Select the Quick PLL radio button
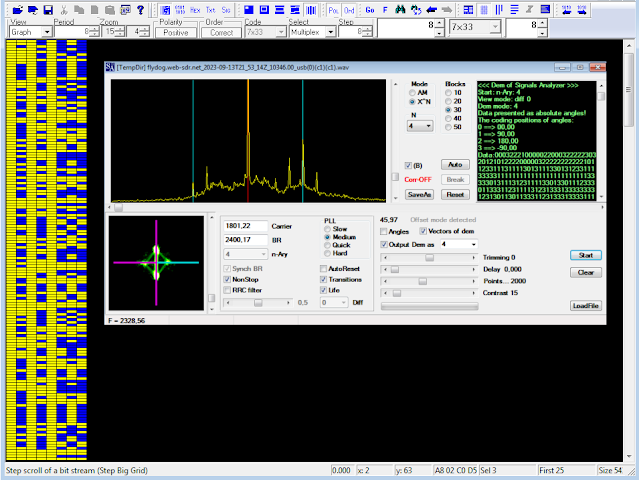 pyautogui.click(x=326, y=245)
